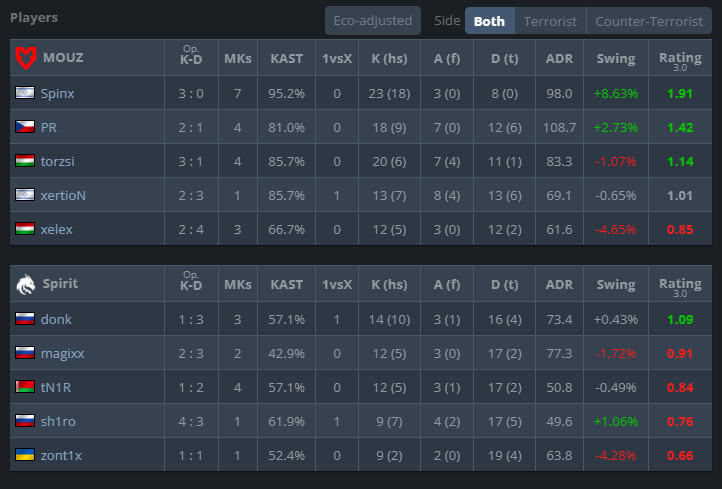Screen dimensions: 722x489
Task: Select the Both side filter
Action: pos(489,21)
